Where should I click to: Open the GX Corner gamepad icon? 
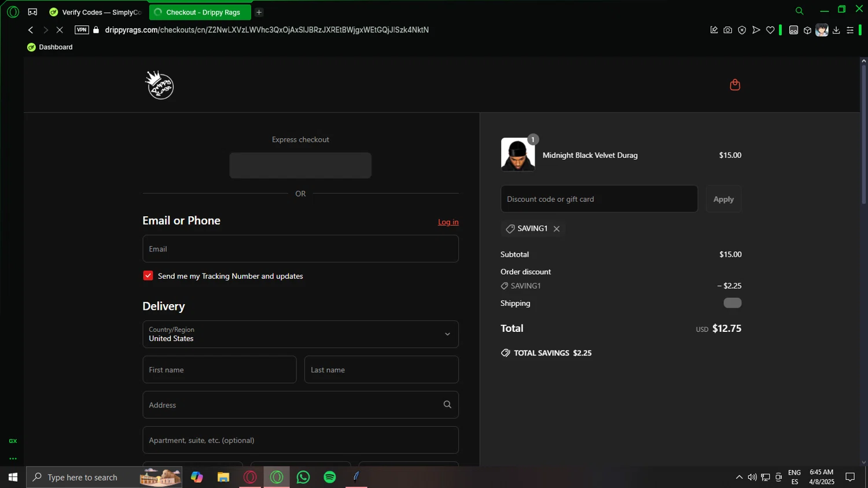click(x=32, y=12)
